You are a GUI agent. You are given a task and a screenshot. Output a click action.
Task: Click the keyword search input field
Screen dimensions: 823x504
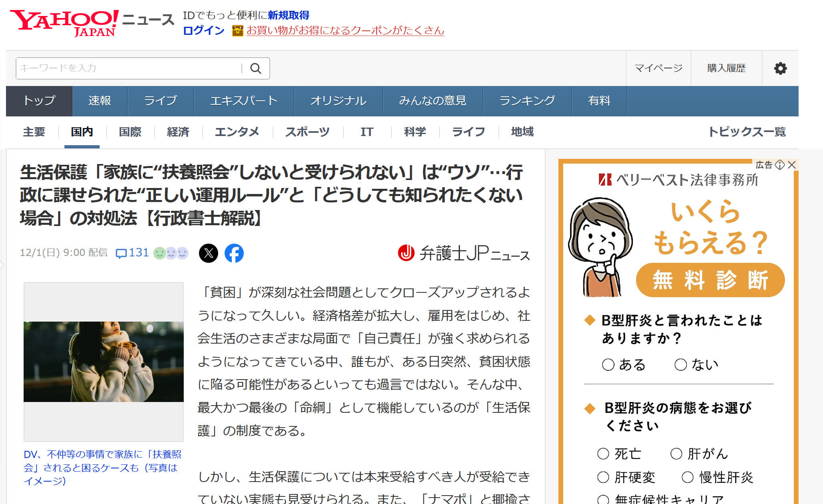tap(128, 68)
